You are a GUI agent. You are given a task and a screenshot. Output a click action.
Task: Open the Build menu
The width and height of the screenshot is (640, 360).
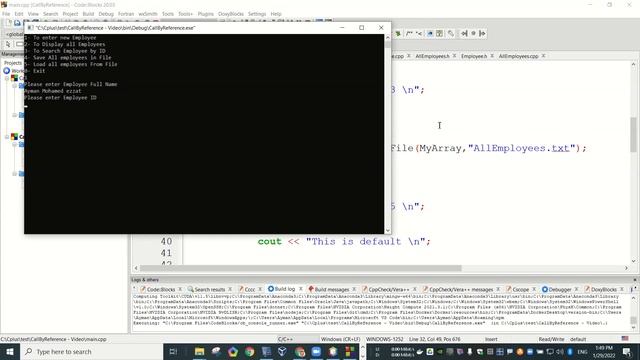point(88,14)
